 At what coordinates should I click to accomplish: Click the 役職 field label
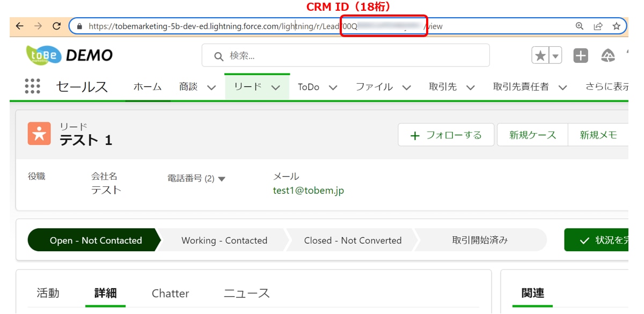tap(36, 176)
